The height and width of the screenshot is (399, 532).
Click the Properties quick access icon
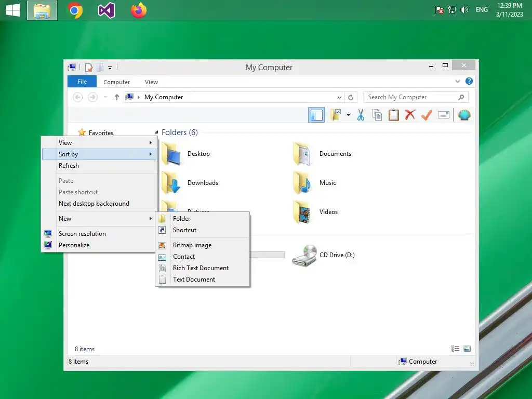pyautogui.click(x=89, y=68)
